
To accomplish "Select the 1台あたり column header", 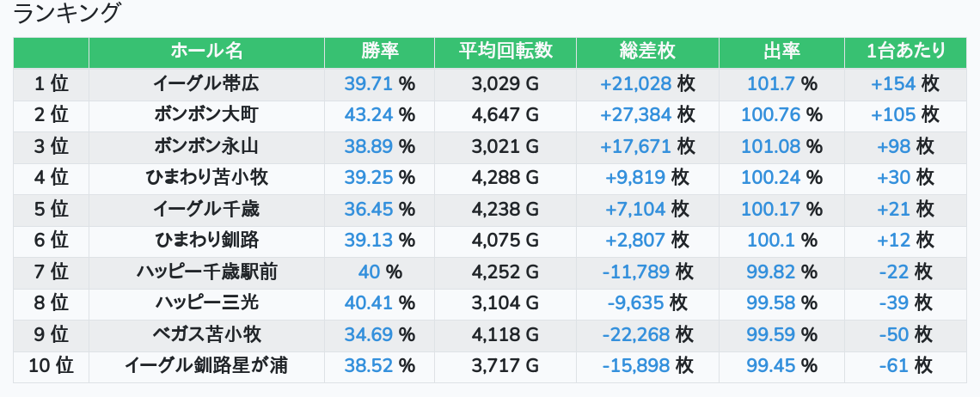I will (x=906, y=52).
